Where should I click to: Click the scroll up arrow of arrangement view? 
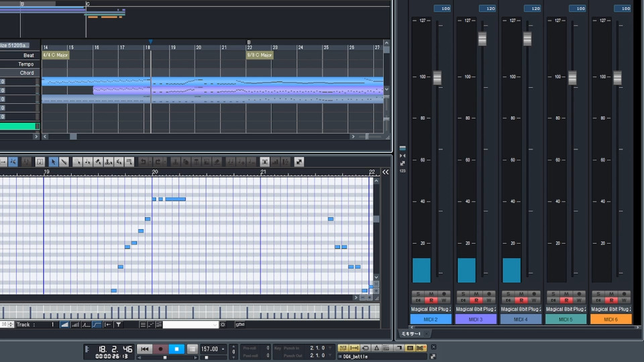[386, 43]
